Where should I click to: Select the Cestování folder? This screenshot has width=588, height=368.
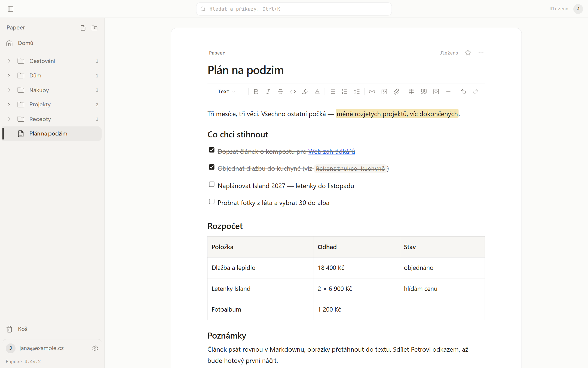point(52,61)
